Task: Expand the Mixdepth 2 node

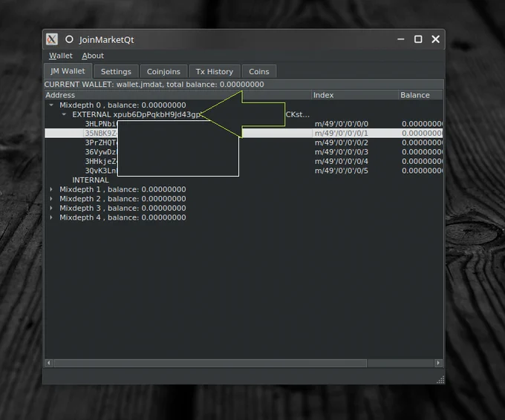Action: [51, 199]
